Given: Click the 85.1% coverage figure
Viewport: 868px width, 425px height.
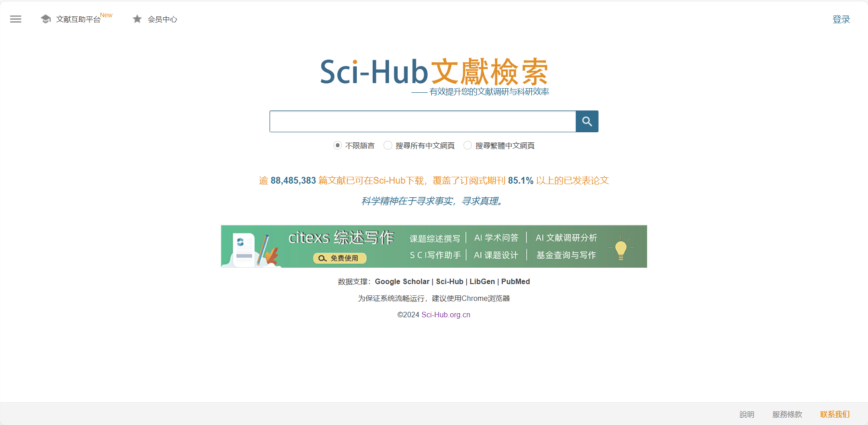Looking at the screenshot, I should point(521,180).
